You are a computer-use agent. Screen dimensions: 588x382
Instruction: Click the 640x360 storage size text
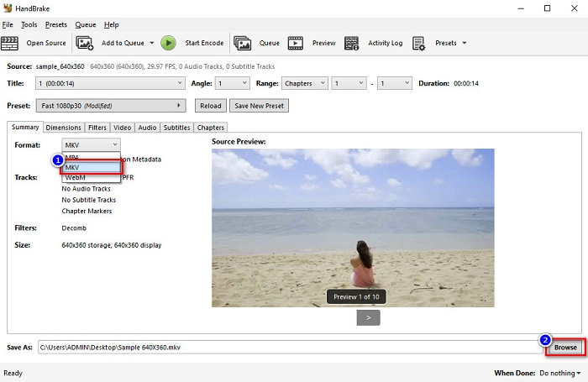pos(112,245)
